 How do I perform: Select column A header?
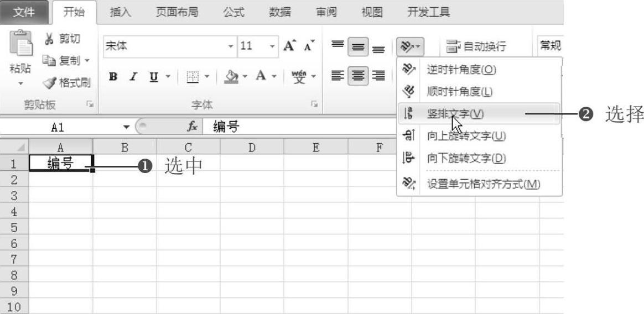click(61, 148)
